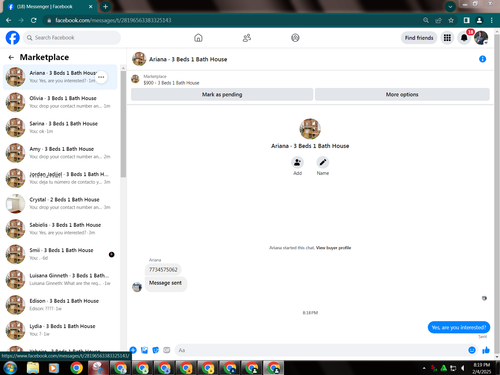The width and height of the screenshot is (500, 375).
Task: Open File Explorer from the taskbar
Action: coord(33,368)
